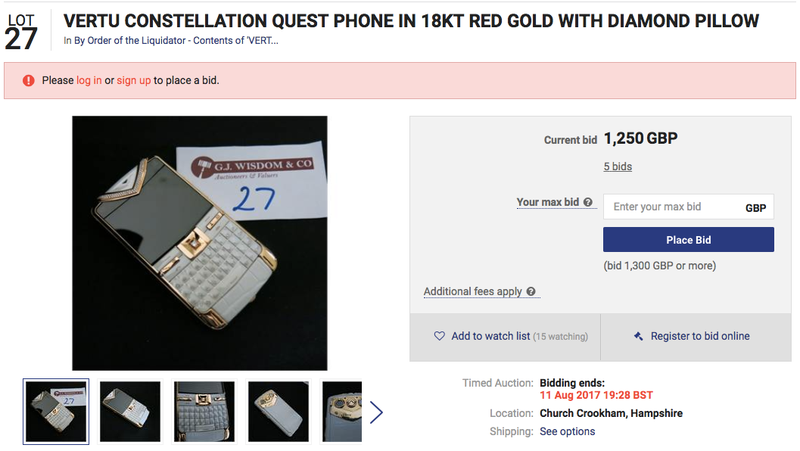Click Register to bid online
The width and height of the screenshot is (800, 451).
[700, 336]
